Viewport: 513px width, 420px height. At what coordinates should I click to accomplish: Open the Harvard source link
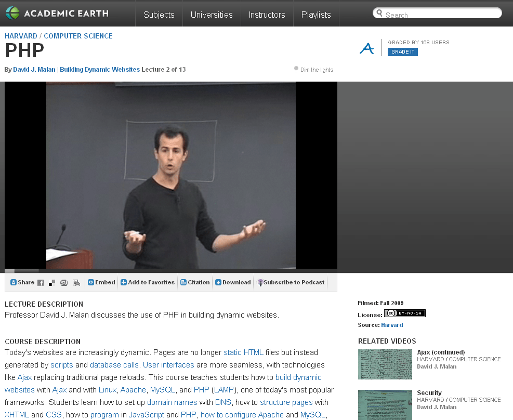pos(392,325)
